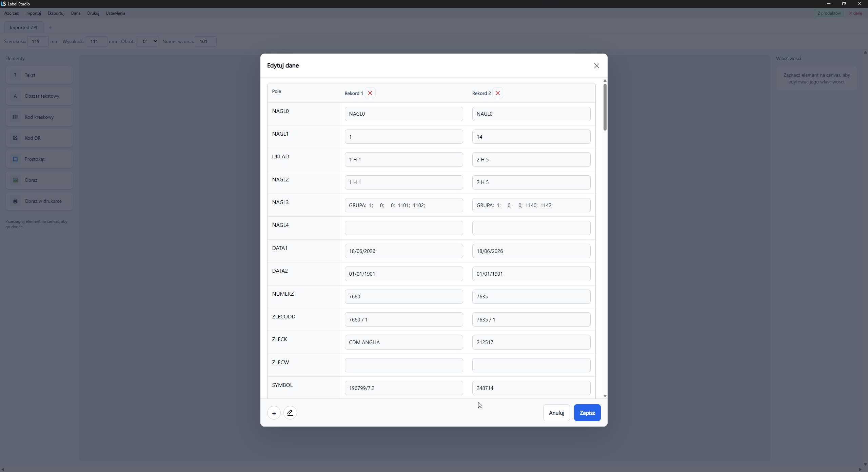Click the 2 produktów badge
868x472 pixels.
point(829,13)
